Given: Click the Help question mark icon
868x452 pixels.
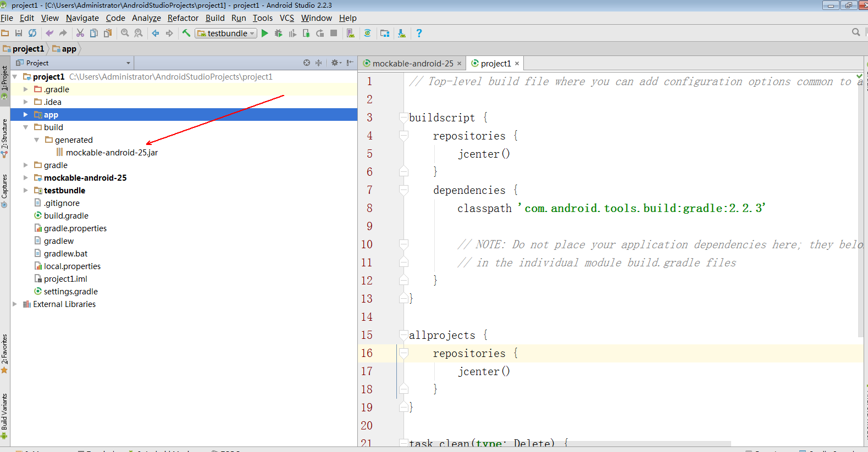Looking at the screenshot, I should pyautogui.click(x=419, y=33).
